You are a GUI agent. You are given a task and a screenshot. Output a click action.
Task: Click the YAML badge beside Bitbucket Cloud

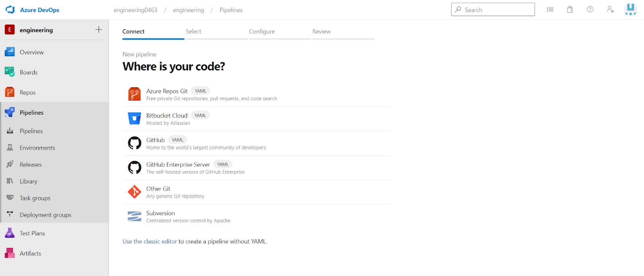(200, 115)
